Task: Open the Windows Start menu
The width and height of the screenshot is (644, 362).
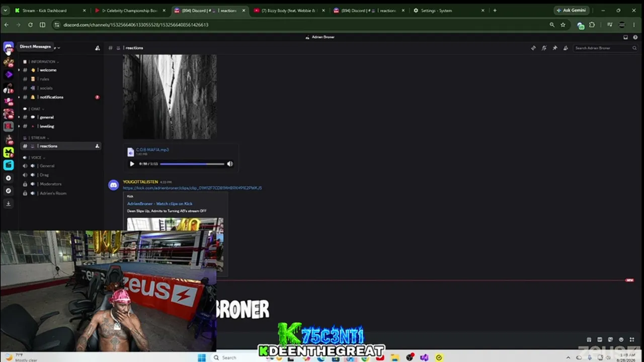Action: coord(202,357)
